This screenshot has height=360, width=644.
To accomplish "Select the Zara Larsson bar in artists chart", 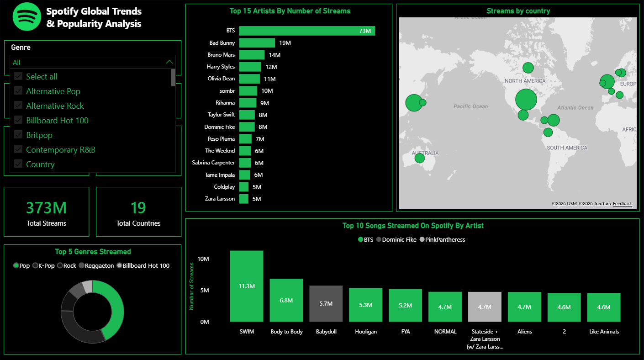I will (x=244, y=199).
